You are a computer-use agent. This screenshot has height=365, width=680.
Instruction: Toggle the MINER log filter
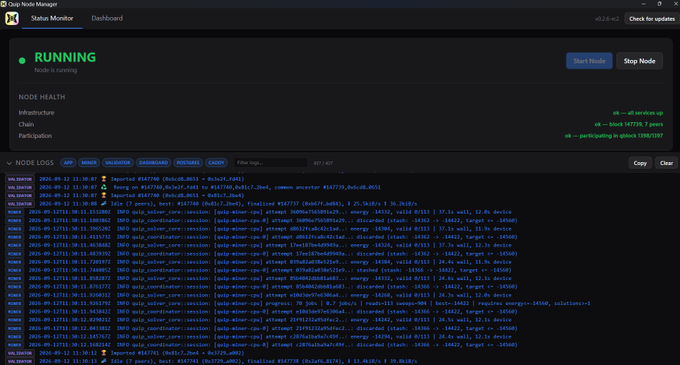89,163
